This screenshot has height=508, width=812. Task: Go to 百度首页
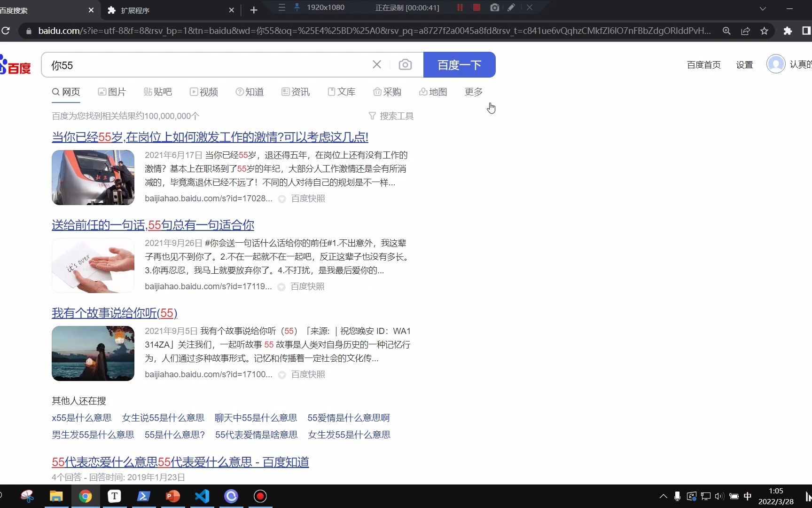click(703, 64)
